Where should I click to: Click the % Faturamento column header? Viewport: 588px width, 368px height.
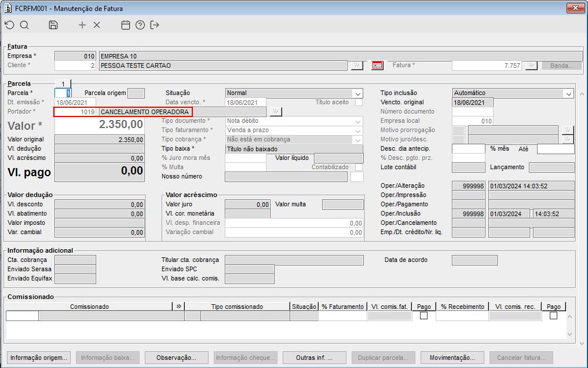(x=343, y=307)
